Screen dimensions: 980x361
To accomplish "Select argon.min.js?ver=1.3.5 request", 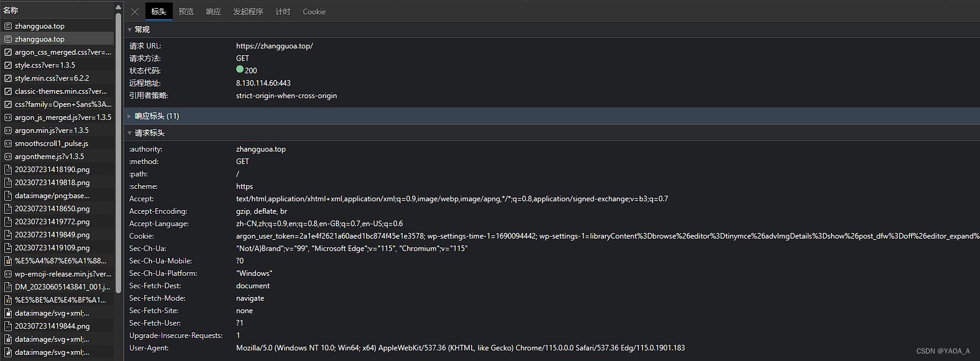I will [x=57, y=130].
